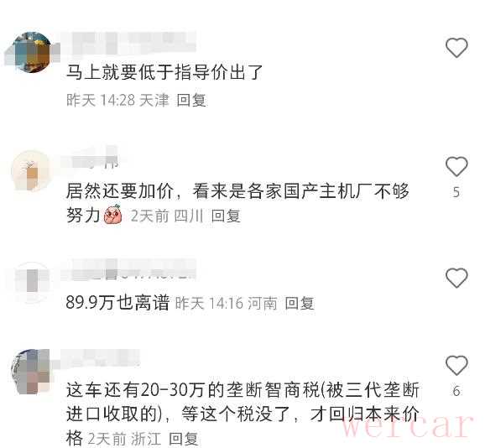Open the avatar of the 河南 commenter
The width and height of the screenshot is (485, 448).
tap(30, 281)
